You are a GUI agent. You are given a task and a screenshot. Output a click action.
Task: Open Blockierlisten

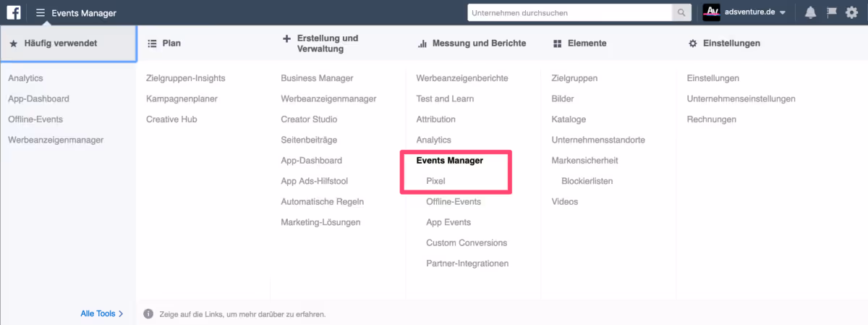(x=587, y=181)
